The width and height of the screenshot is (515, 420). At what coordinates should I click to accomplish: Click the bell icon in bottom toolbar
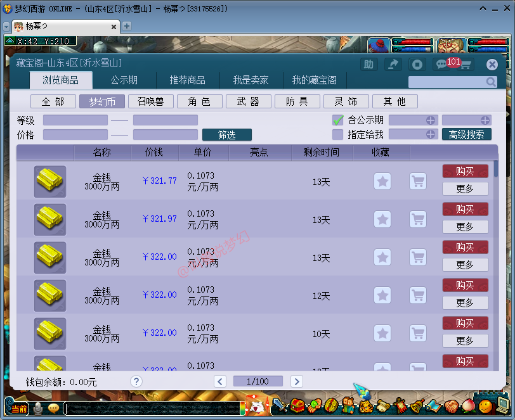(x=417, y=406)
